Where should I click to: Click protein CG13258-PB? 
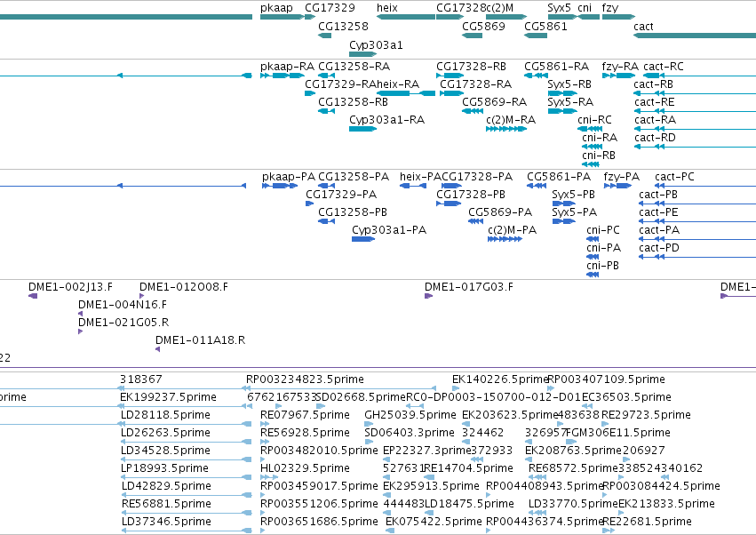[353, 212]
